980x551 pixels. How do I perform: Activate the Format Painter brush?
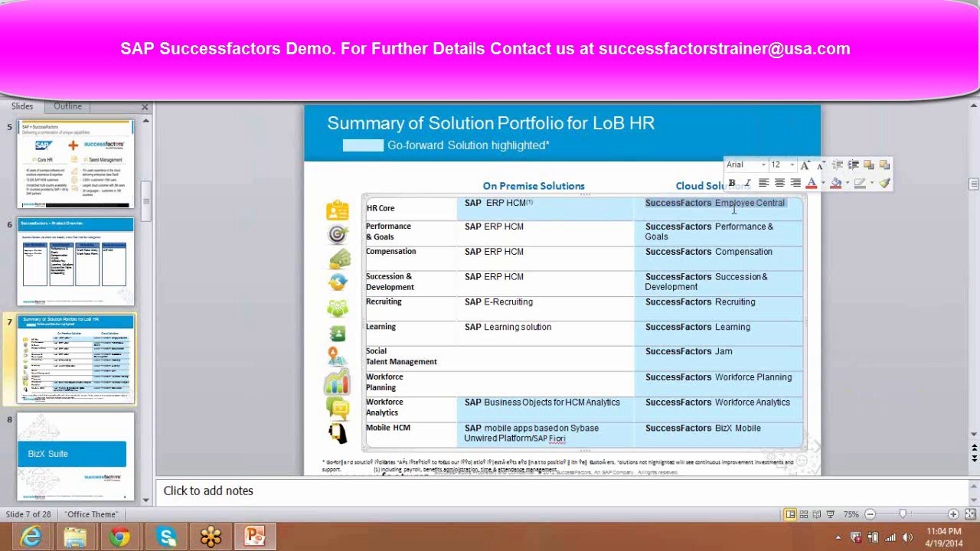pyautogui.click(x=884, y=183)
